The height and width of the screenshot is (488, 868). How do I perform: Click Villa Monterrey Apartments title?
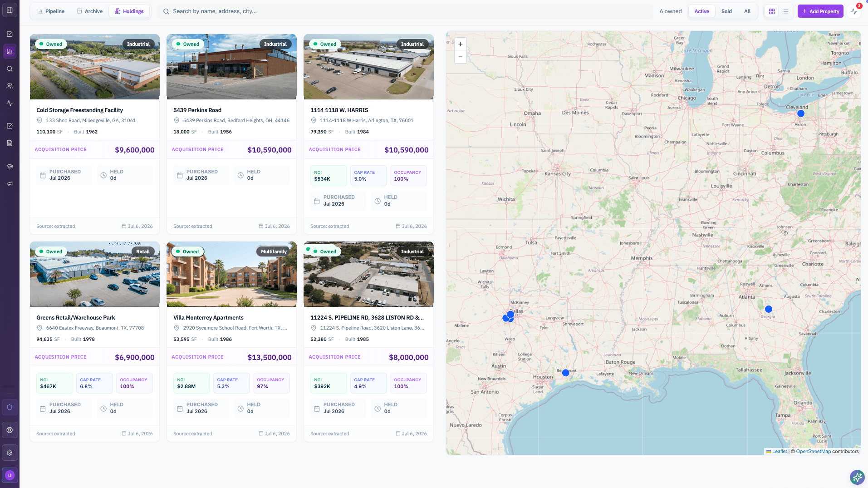pyautogui.click(x=208, y=318)
